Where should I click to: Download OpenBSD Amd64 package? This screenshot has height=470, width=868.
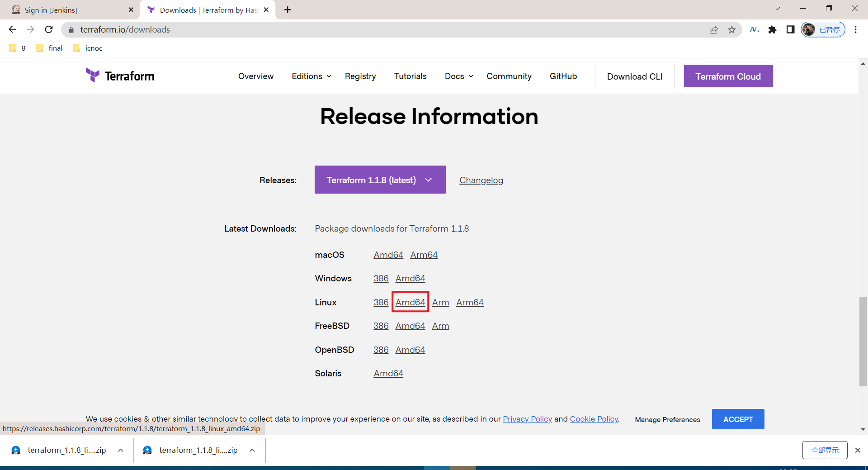(x=410, y=350)
